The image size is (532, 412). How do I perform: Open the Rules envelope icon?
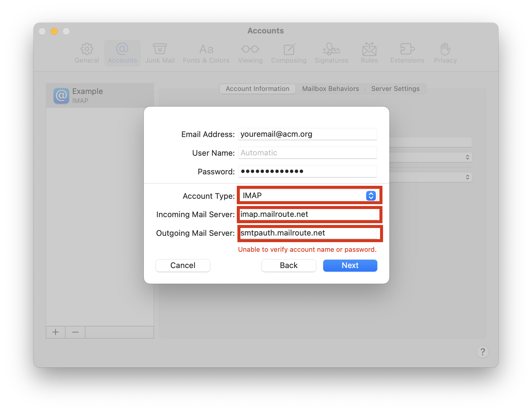(x=369, y=53)
